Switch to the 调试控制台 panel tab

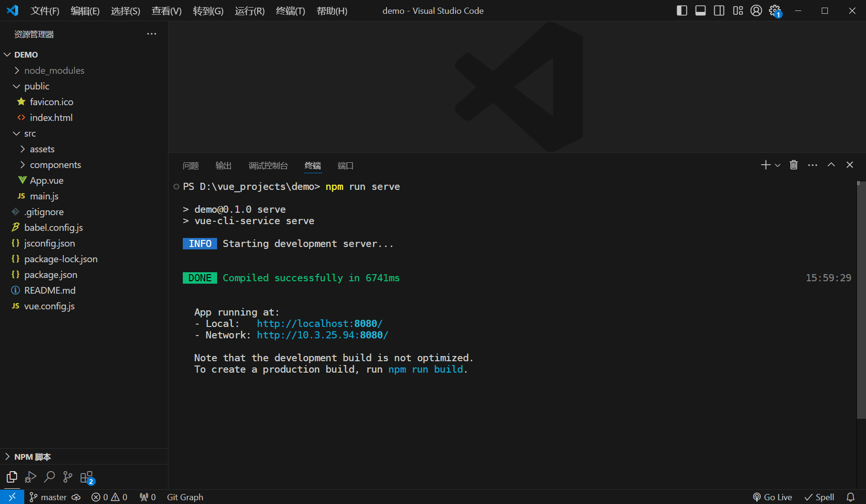click(268, 166)
